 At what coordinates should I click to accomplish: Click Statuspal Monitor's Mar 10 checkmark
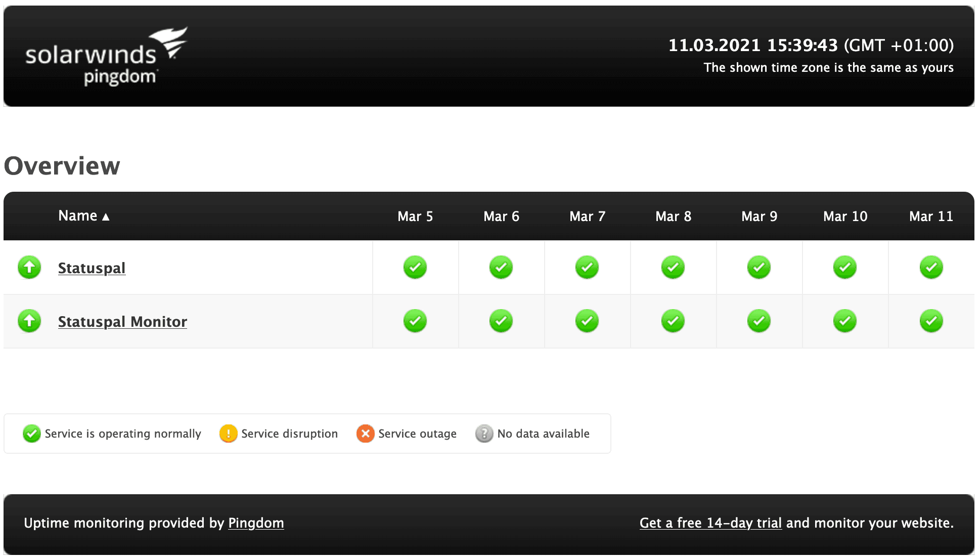pyautogui.click(x=845, y=321)
